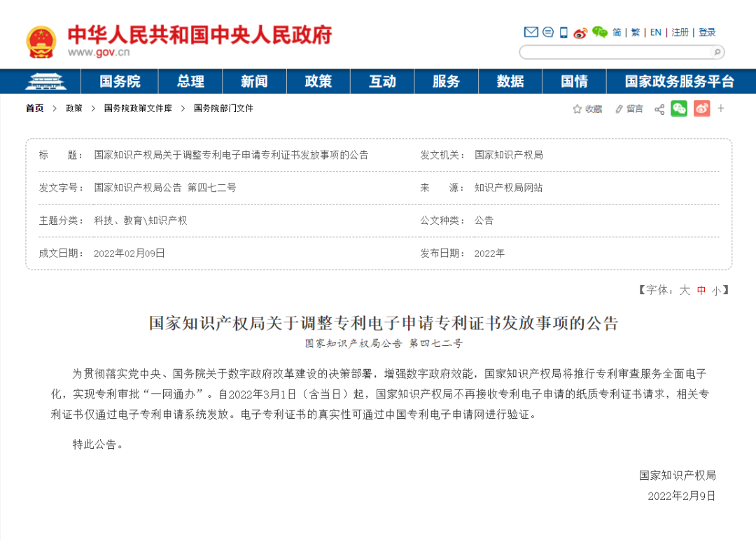This screenshot has width=756, height=540.
Task: Open the 国情 menu tab
Action: (x=574, y=81)
